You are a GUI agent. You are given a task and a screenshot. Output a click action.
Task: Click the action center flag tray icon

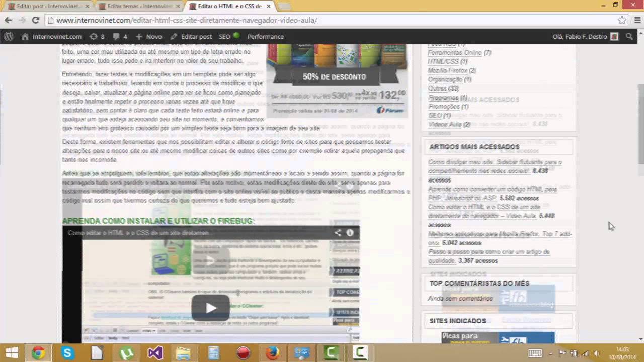pyautogui.click(x=563, y=353)
